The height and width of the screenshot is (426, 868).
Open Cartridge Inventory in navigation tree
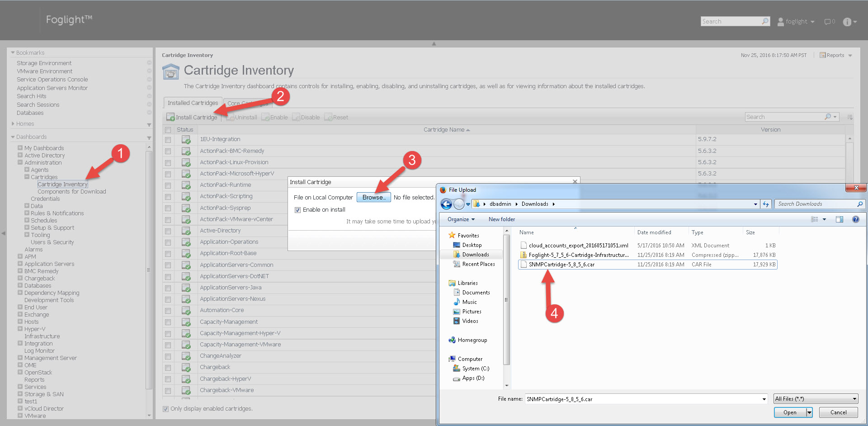tap(62, 185)
